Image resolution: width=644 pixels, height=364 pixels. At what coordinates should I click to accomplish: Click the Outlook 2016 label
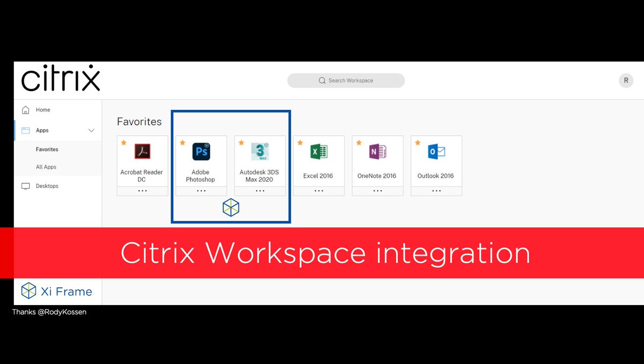436,176
